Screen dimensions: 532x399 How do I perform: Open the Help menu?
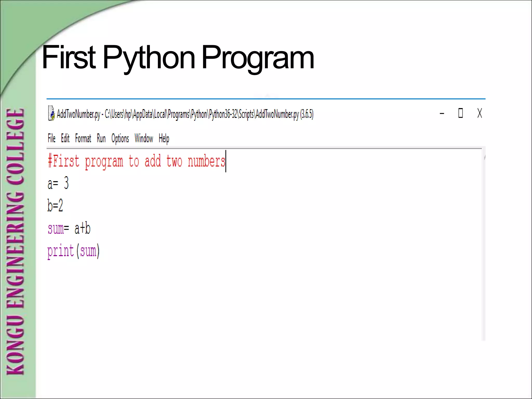click(164, 138)
